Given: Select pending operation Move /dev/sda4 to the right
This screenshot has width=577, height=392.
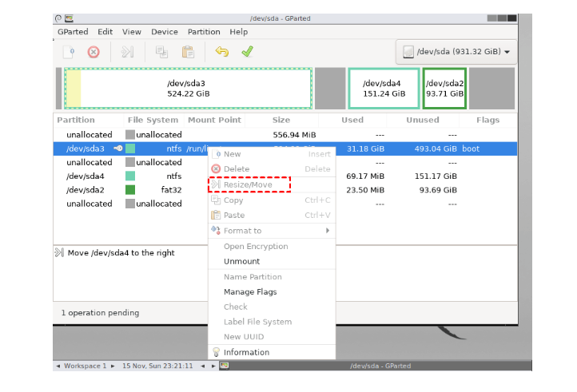Looking at the screenshot, I should 120,253.
